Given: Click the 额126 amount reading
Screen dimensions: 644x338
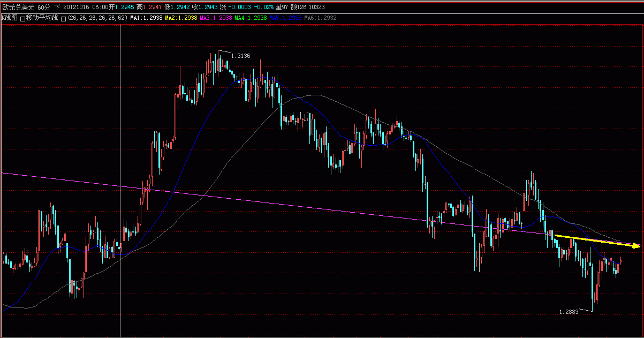Looking at the screenshot, I should [x=299, y=7].
